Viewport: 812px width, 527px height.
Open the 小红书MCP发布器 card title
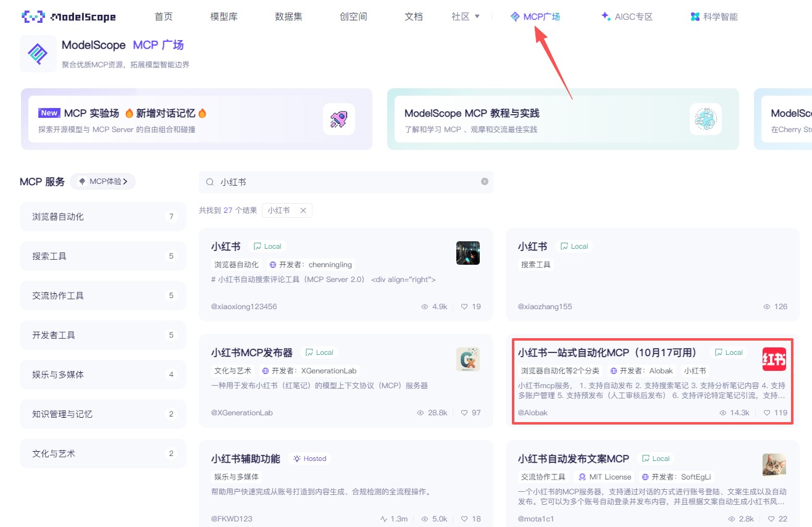pos(252,352)
